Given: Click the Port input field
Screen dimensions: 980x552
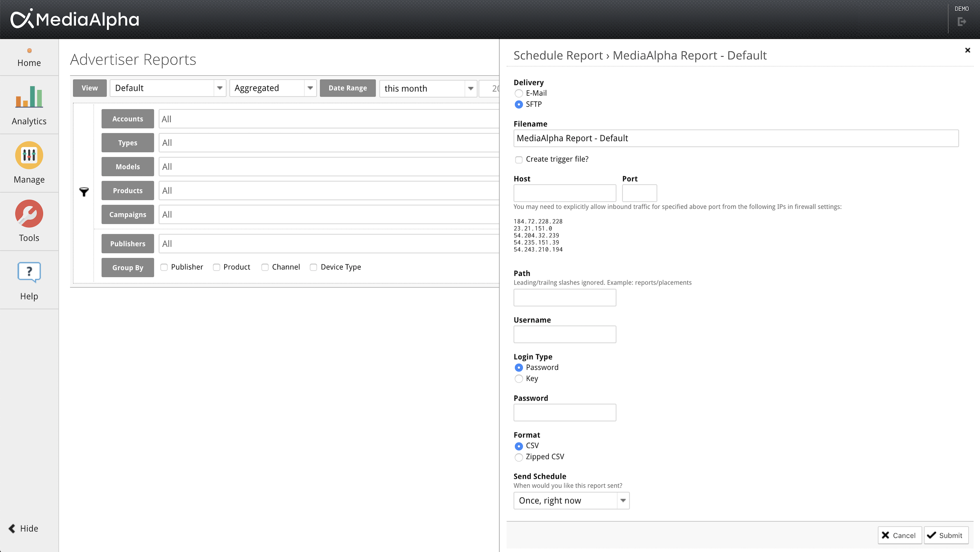Looking at the screenshot, I should tap(639, 193).
